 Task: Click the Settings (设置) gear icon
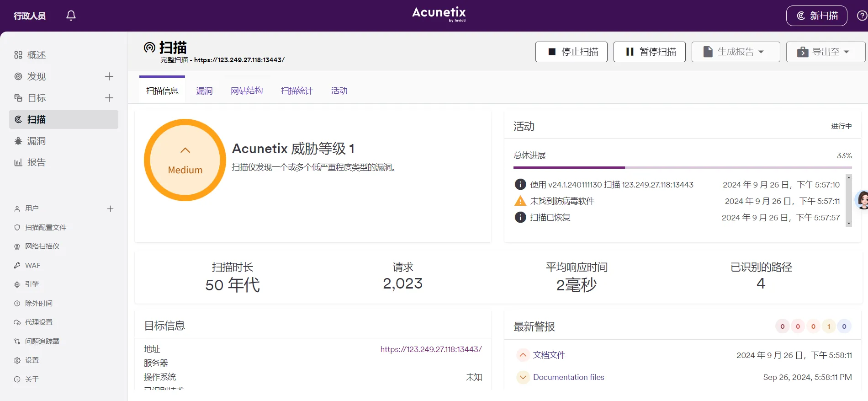pyautogui.click(x=17, y=360)
